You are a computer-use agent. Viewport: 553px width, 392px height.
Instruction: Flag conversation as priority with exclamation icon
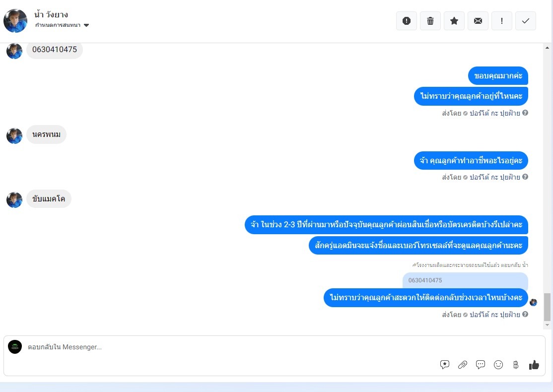[502, 21]
